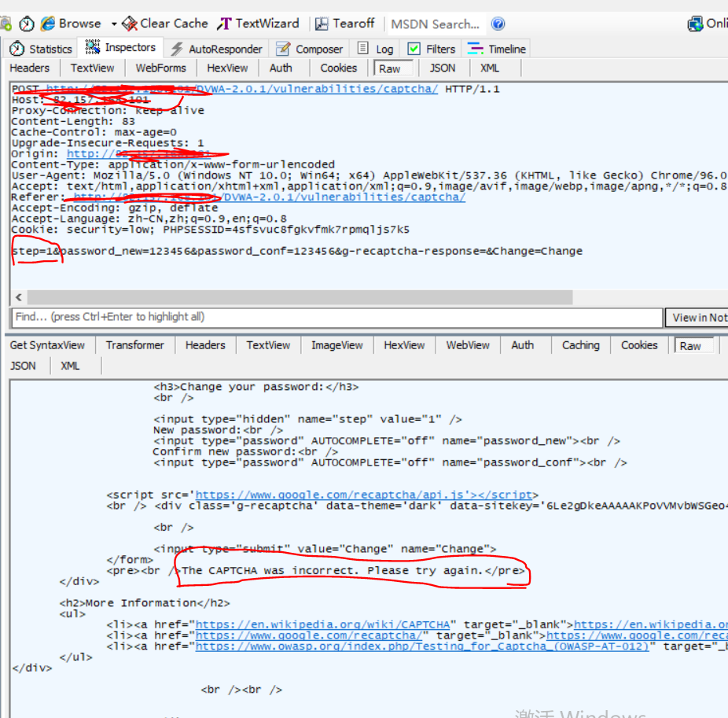Click the Origin header URL link
Viewport: 728px width, 718px height.
(x=139, y=153)
